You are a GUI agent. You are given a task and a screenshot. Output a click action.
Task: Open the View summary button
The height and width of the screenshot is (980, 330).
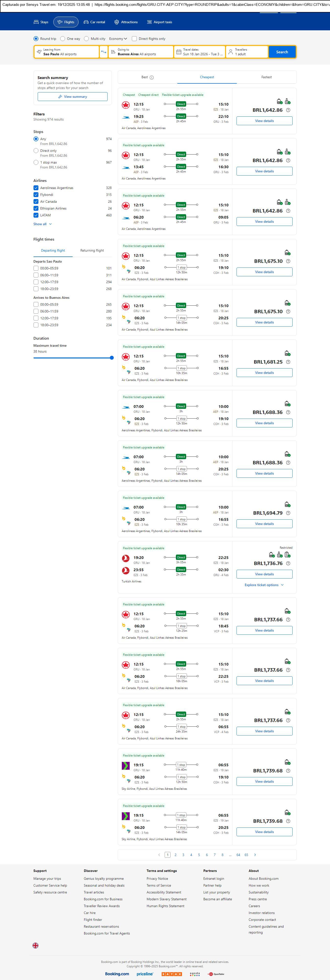(72, 97)
